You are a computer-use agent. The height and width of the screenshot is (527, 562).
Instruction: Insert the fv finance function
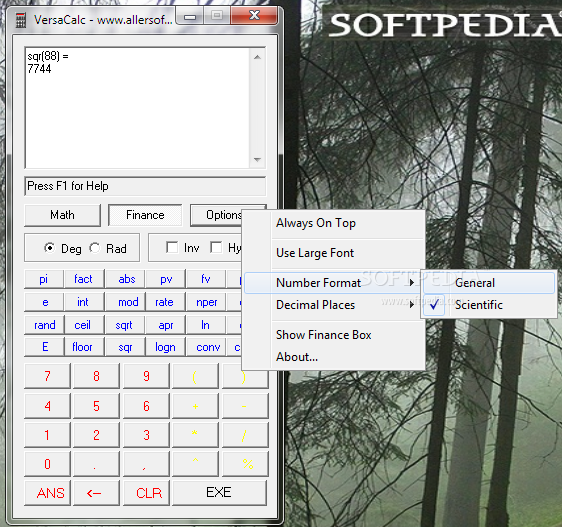[x=205, y=279]
